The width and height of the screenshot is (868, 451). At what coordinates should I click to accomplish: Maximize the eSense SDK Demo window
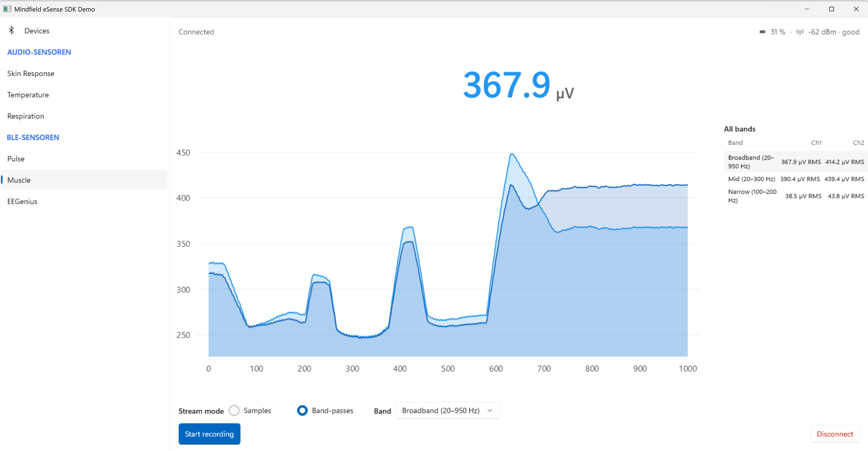coord(831,9)
